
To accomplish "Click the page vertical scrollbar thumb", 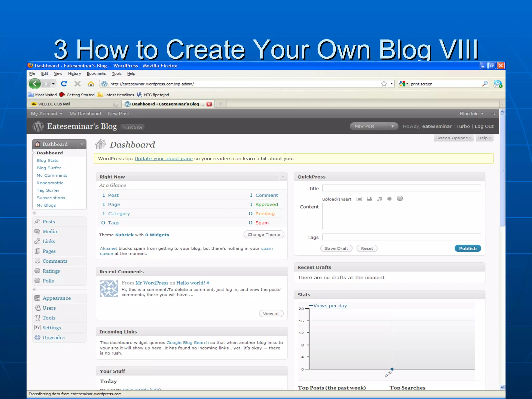I will tap(502, 170).
